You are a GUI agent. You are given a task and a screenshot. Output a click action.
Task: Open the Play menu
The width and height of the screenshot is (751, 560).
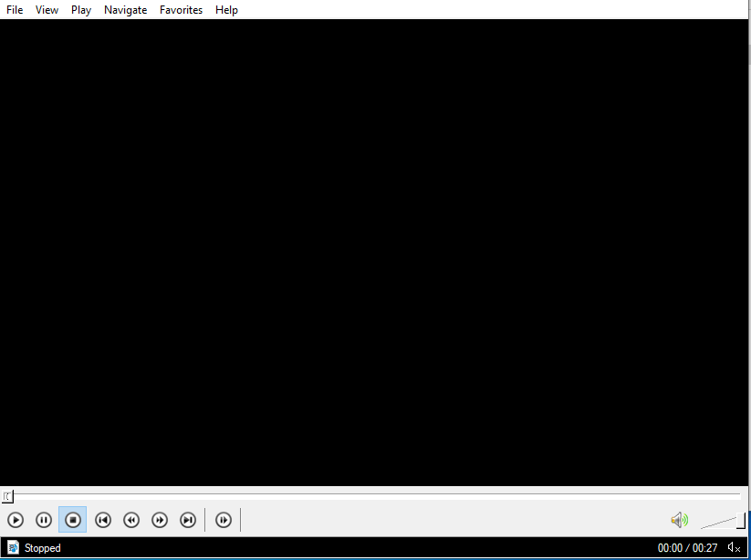click(81, 9)
